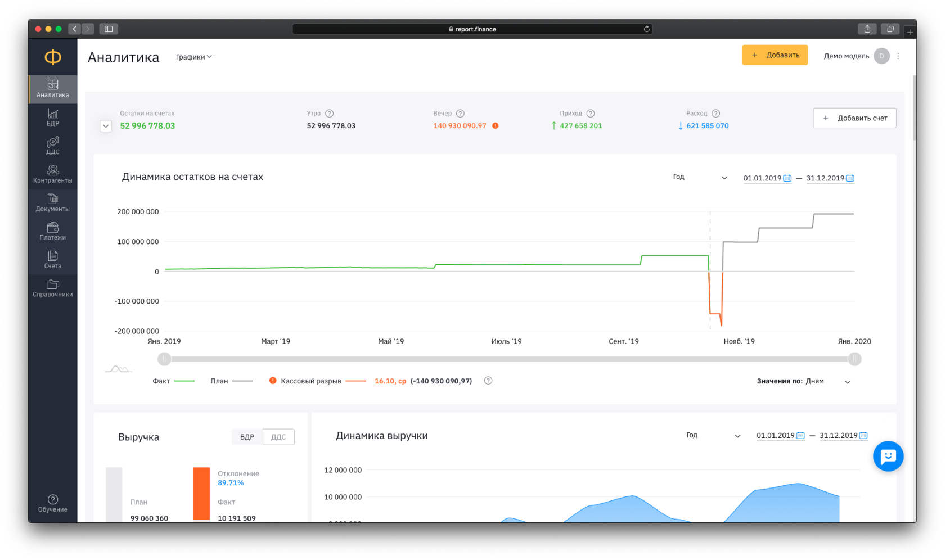Toggle Факт line in chart legend
The image size is (945, 560).
(x=173, y=381)
